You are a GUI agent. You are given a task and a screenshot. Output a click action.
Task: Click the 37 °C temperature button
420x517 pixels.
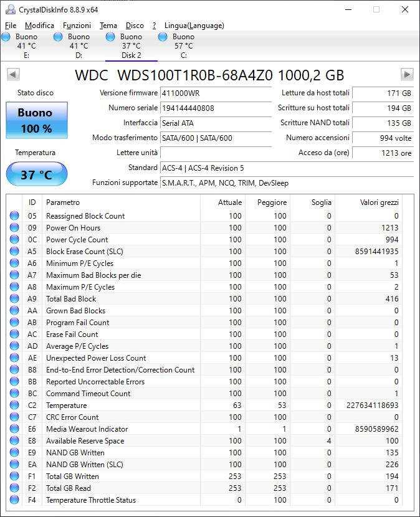pos(37,174)
